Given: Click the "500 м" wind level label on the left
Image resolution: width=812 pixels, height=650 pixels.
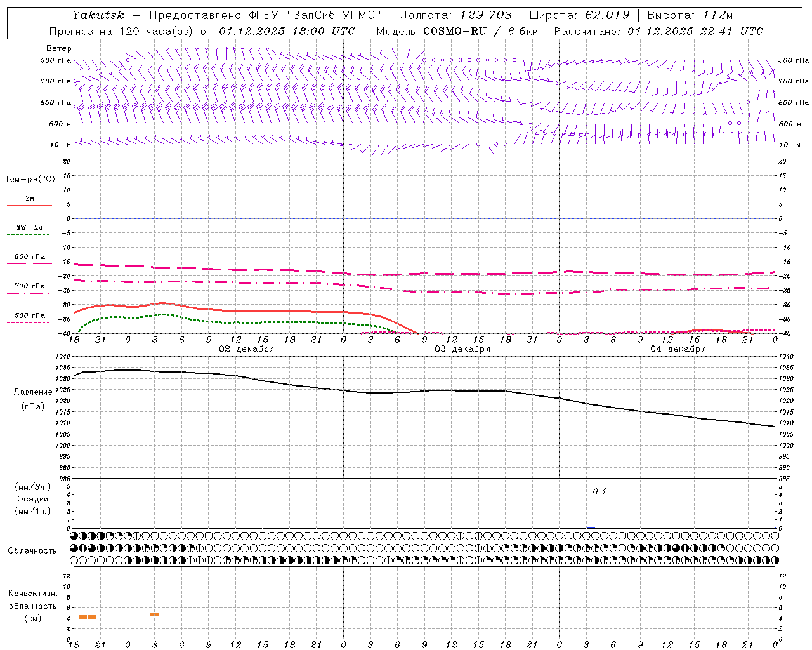Looking at the screenshot, I should (60, 124).
